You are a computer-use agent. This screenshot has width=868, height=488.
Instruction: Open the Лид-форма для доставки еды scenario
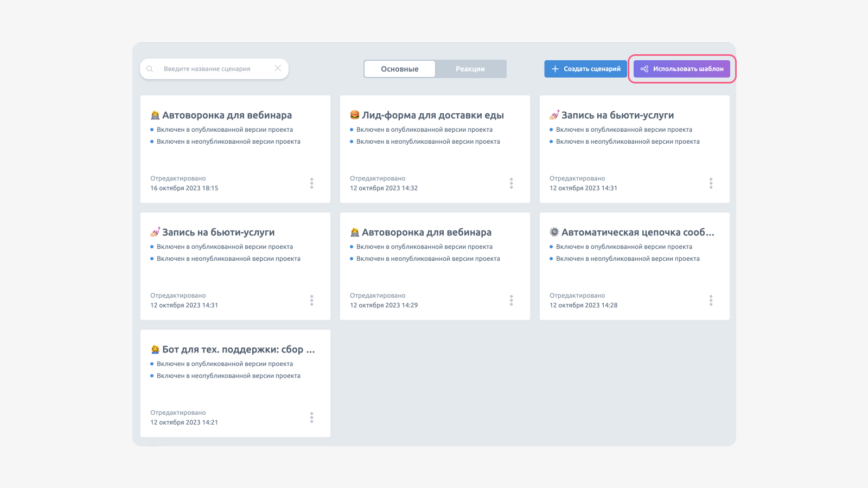pos(433,115)
